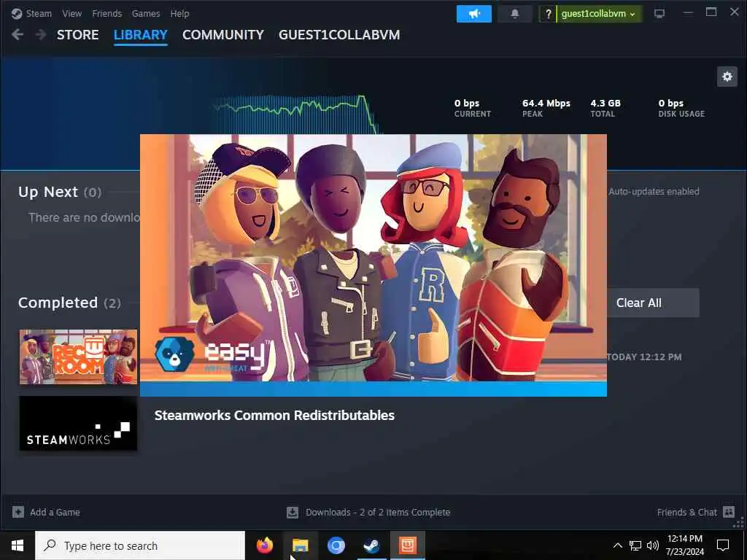The image size is (747, 560).
Task: Click Steamworks Common Redistributables title
Action: [x=274, y=415]
